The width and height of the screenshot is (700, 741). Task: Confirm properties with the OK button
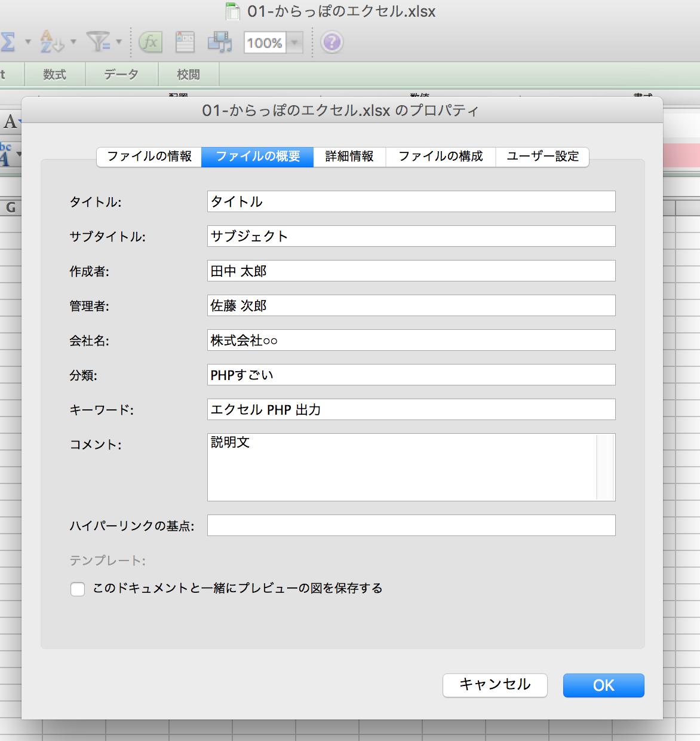coord(603,685)
